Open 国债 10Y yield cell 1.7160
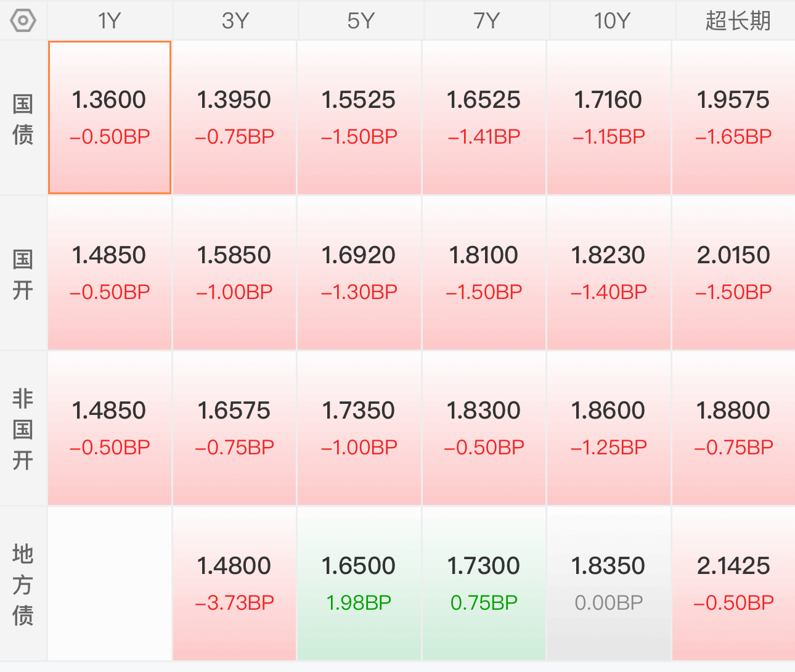The width and height of the screenshot is (795, 672). pyautogui.click(x=608, y=118)
